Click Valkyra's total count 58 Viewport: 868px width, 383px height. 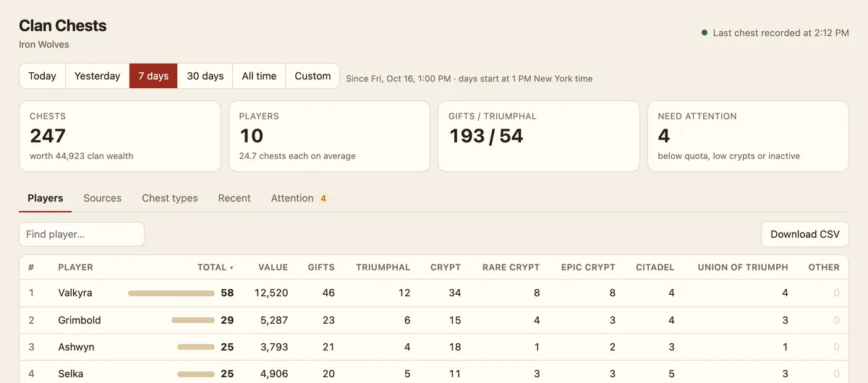228,293
